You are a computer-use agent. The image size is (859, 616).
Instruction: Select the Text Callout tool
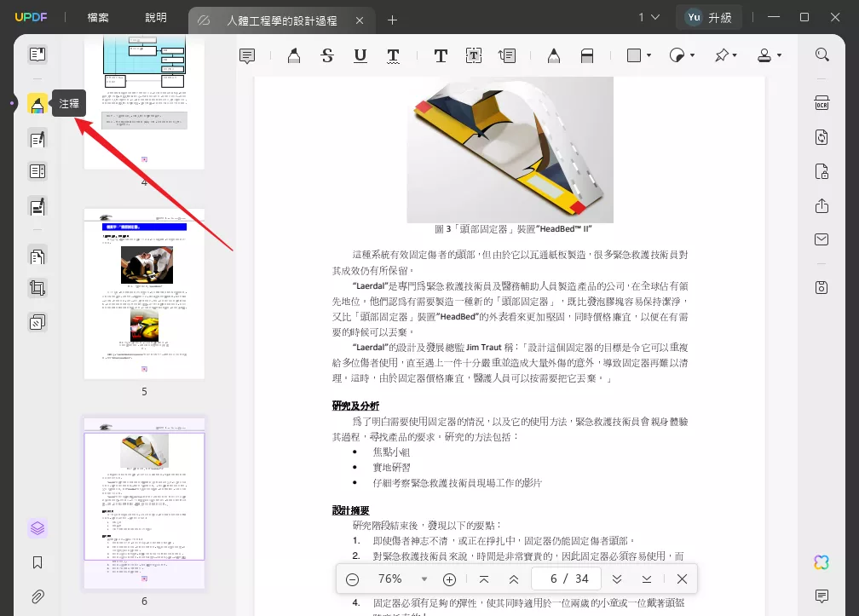click(x=507, y=56)
